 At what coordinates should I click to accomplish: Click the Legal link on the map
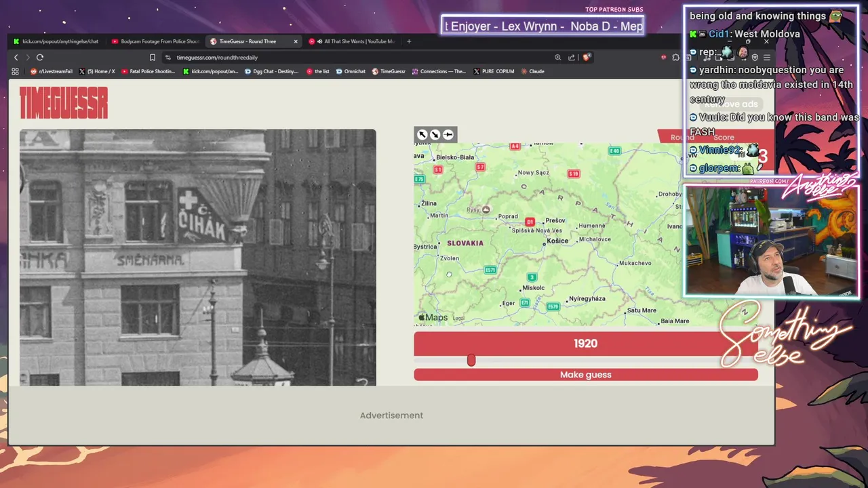(459, 318)
